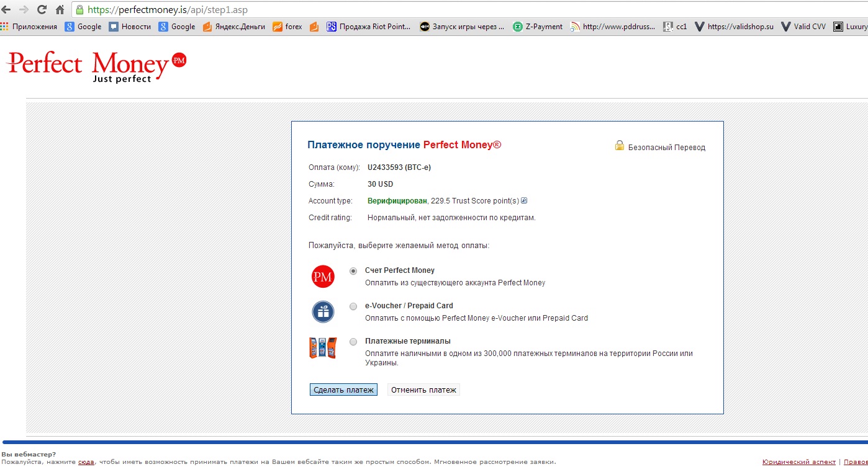The image size is (868, 472).
Task: Click the Отменить платеж button
Action: 423,390
